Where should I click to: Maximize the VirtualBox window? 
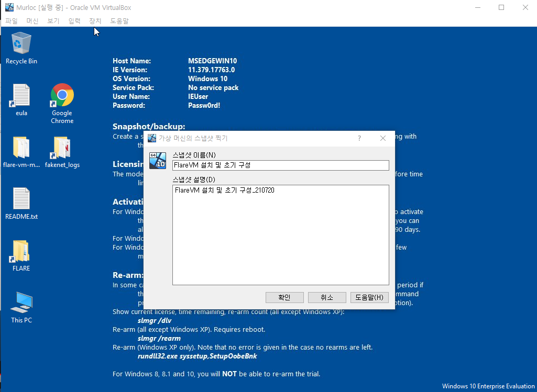tap(501, 7)
